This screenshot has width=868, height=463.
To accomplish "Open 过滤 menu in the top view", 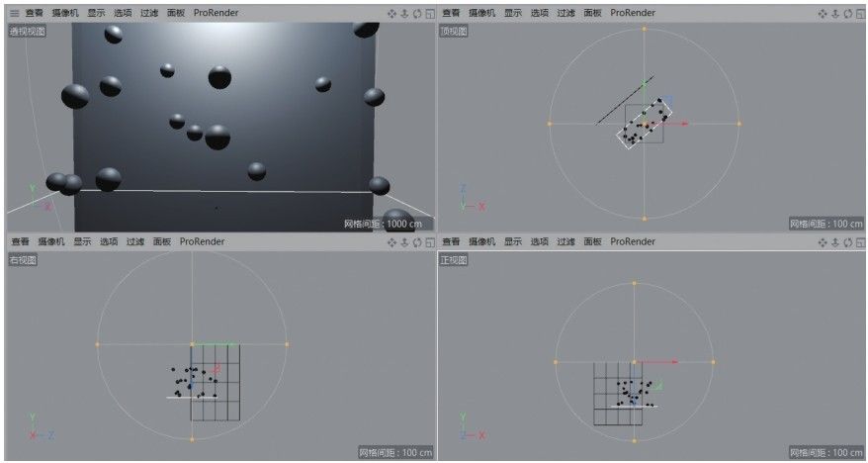I will (566, 13).
